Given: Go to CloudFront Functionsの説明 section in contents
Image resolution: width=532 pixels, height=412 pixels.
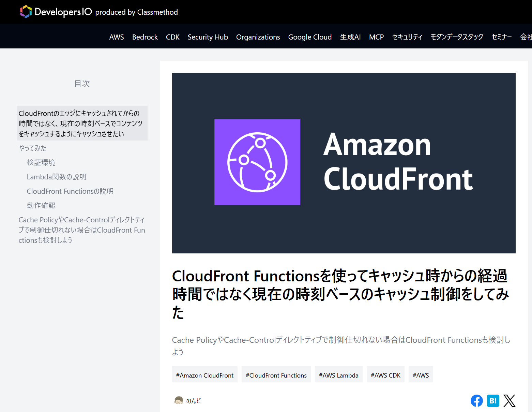Looking at the screenshot, I should (70, 191).
